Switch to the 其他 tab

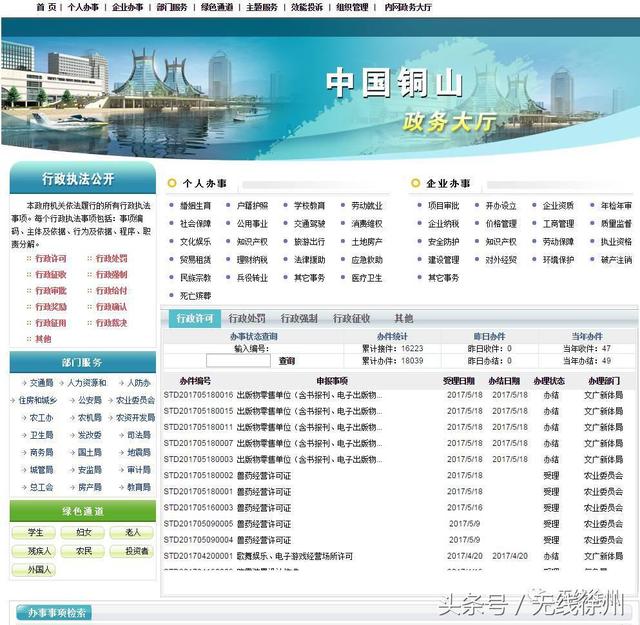pyautogui.click(x=404, y=318)
